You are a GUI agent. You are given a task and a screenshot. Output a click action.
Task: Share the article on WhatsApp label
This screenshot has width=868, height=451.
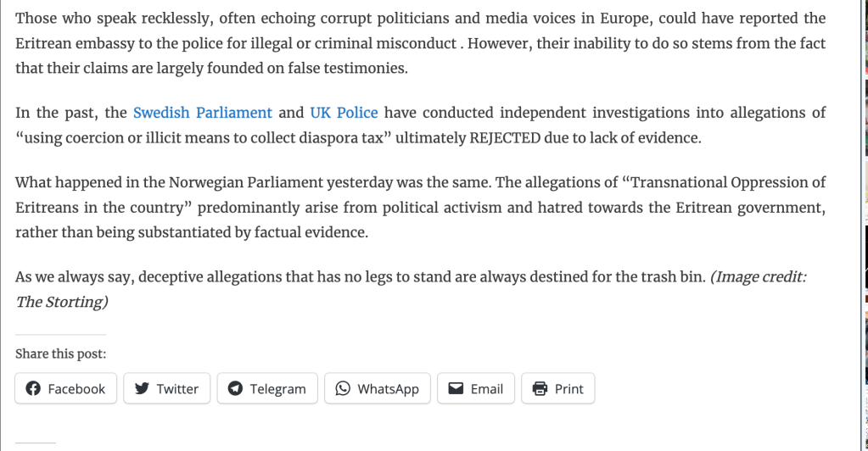[x=388, y=388]
